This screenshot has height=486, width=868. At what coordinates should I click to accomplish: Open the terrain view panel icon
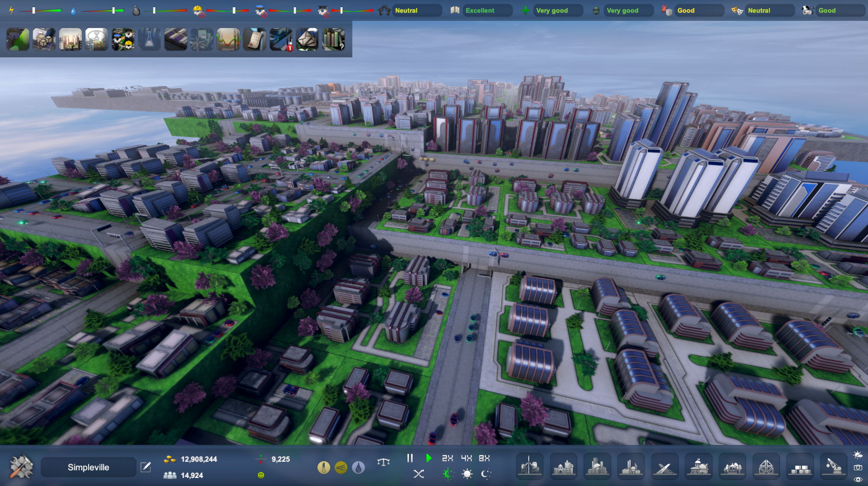pyautogui.click(x=18, y=39)
